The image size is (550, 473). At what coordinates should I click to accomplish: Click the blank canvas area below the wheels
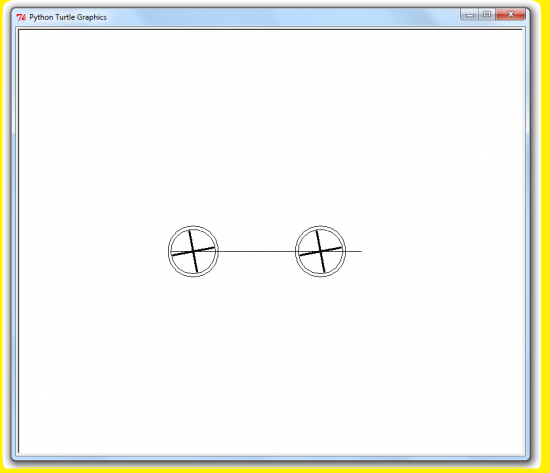click(x=271, y=365)
